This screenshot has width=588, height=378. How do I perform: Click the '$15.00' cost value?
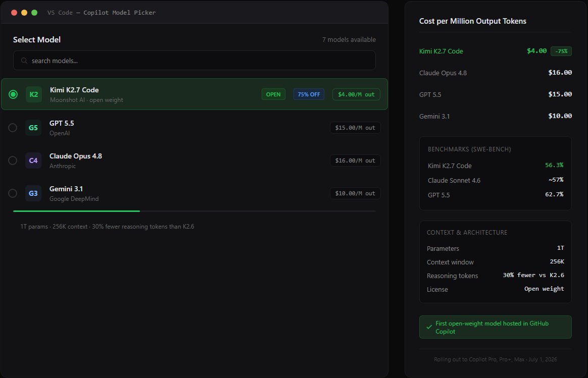560,94
